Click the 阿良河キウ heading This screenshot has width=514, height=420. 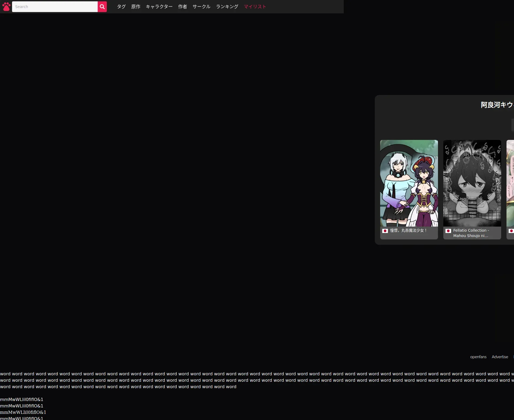pyautogui.click(x=497, y=105)
